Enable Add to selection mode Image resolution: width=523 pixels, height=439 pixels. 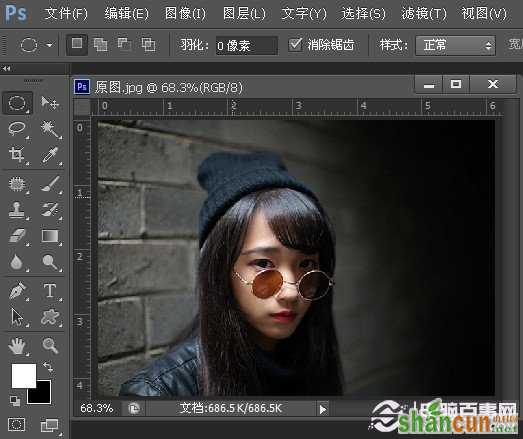100,44
